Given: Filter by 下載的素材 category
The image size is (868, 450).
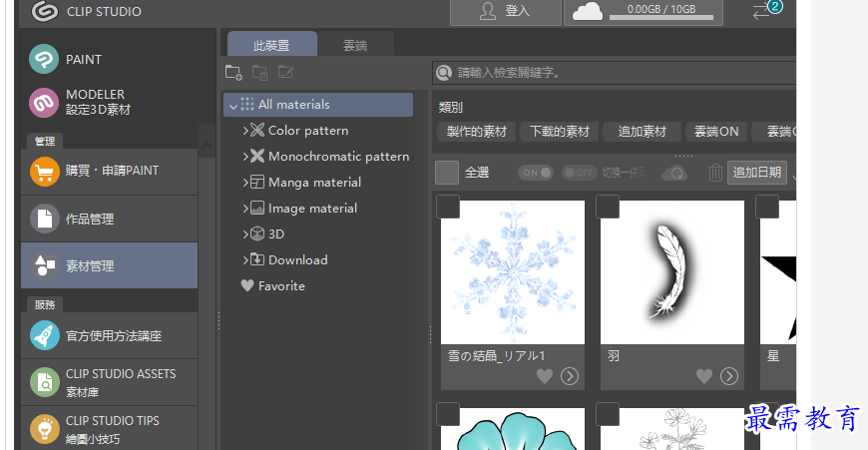Looking at the screenshot, I should click(x=560, y=132).
